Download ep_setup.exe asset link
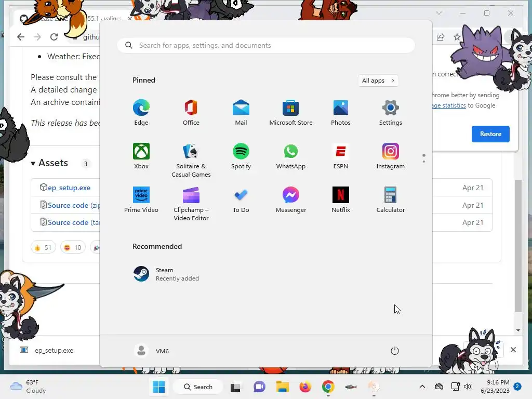532x399 pixels. click(x=69, y=188)
